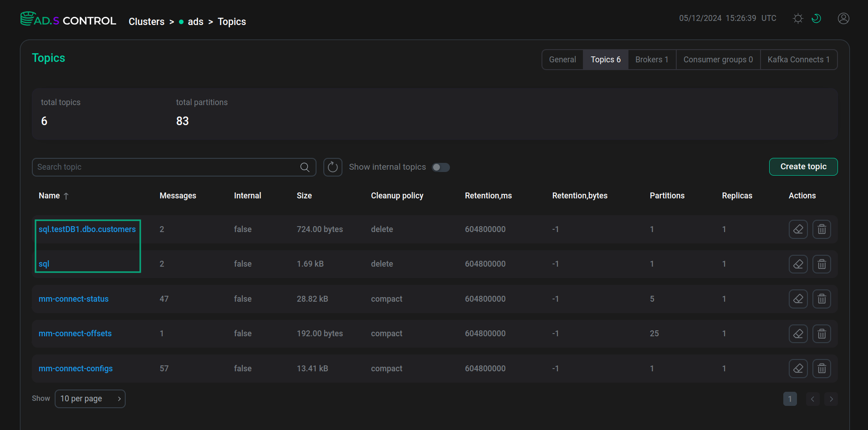Delete the mm-connect-configs topic

click(x=822, y=369)
